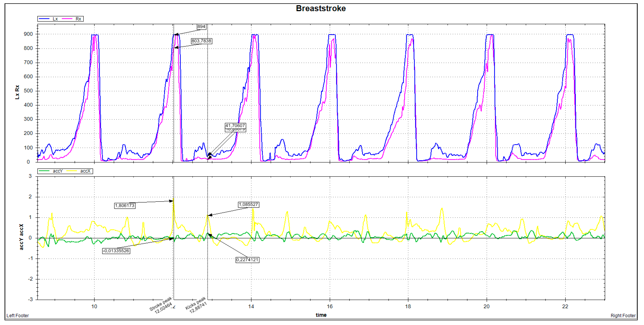The height and width of the screenshot is (325, 644).
Task: Select the 894 annotation label
Action: coord(201,27)
